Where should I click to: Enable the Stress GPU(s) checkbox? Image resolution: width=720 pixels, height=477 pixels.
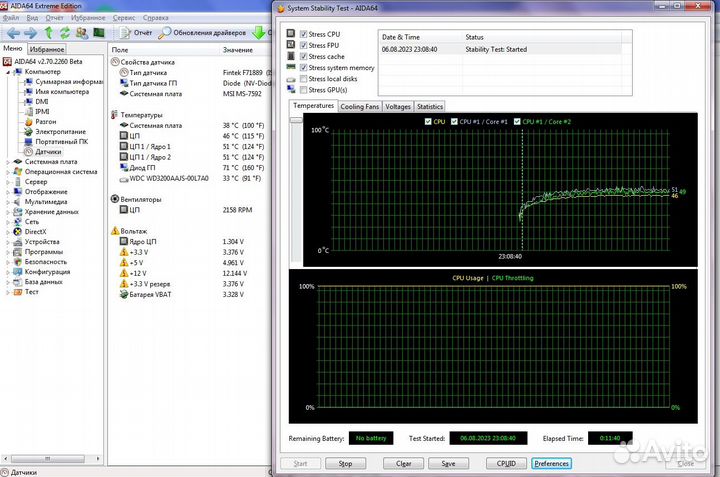point(302,90)
